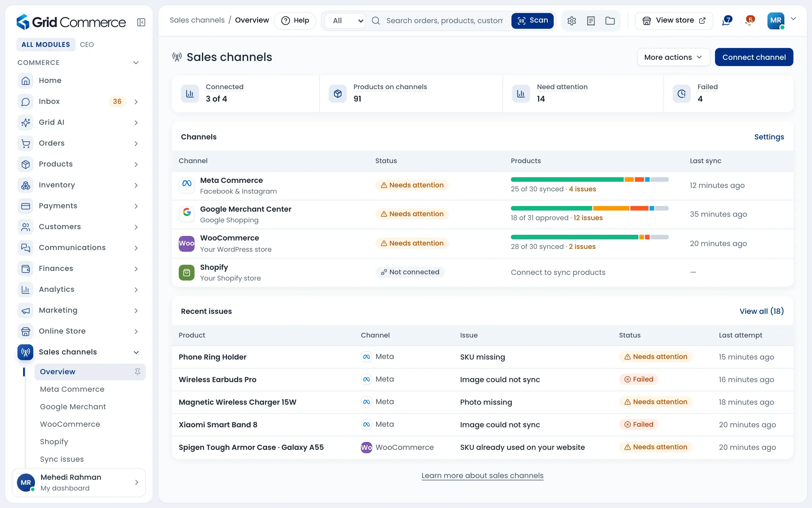This screenshot has width=812, height=508.
Task: Open the notes document icon in toolbar
Action: [591, 21]
